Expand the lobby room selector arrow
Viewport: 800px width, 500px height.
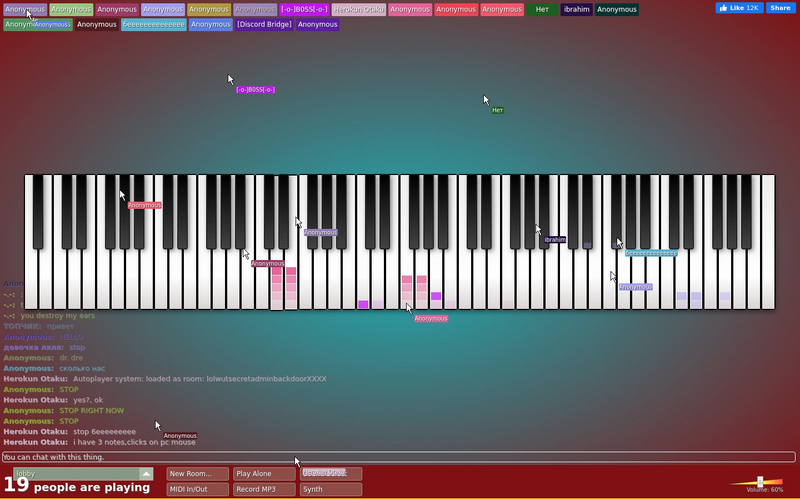[x=146, y=474]
